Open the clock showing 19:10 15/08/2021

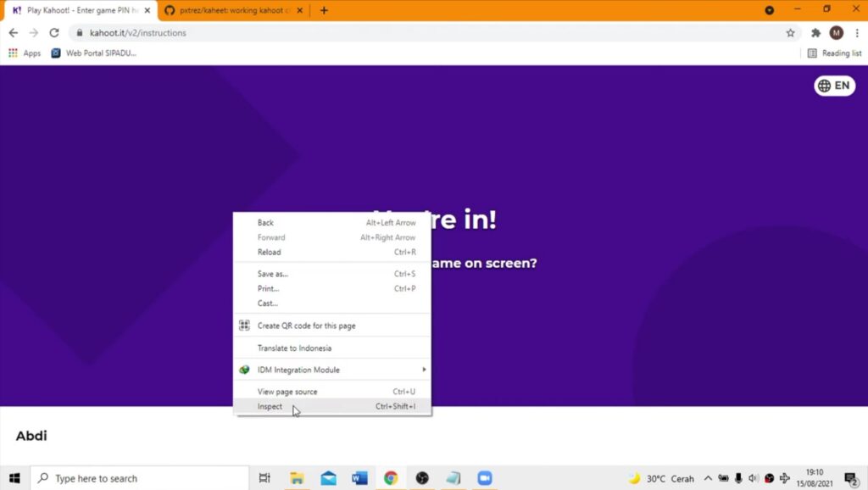(x=815, y=478)
